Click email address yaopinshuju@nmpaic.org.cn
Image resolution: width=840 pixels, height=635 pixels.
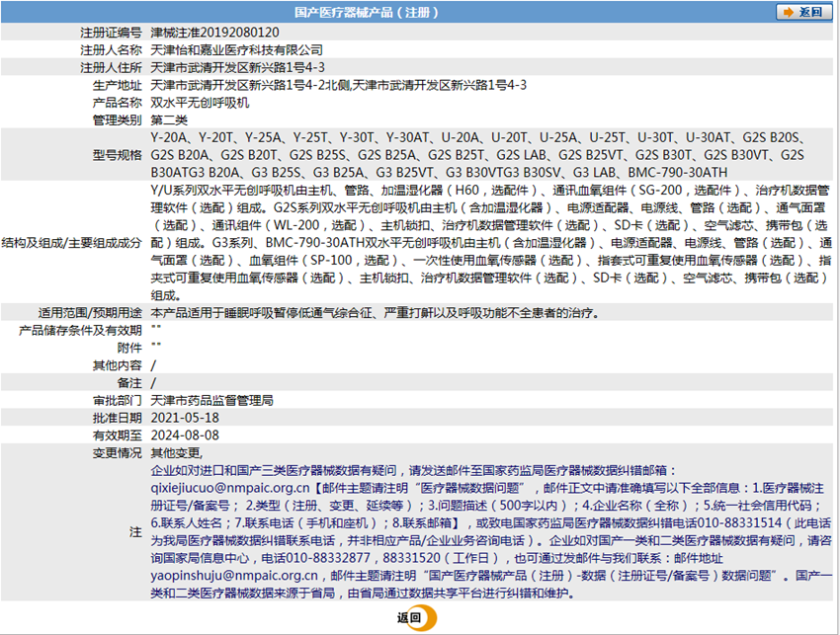click(234, 576)
